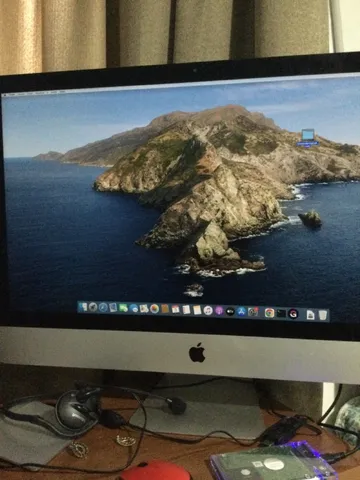Open purple Podcasts icon in Dock
Image resolution: width=360 pixels, height=480 pixels.
coord(219,311)
